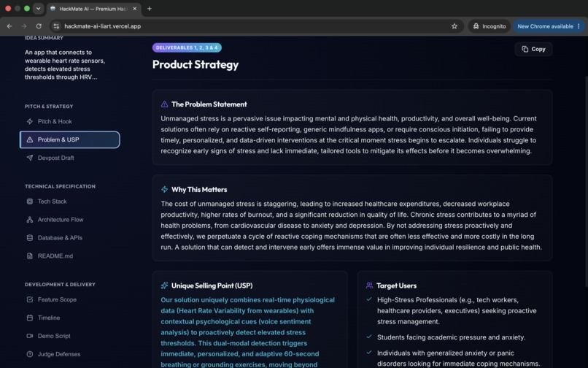Go back to previous page
588x368 pixels.
(9, 26)
